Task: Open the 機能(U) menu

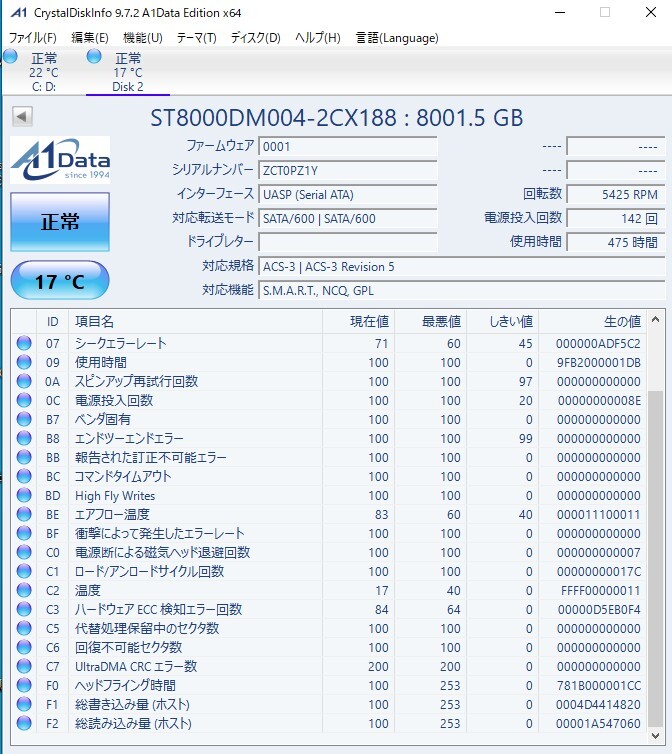Action: pyautogui.click(x=142, y=38)
